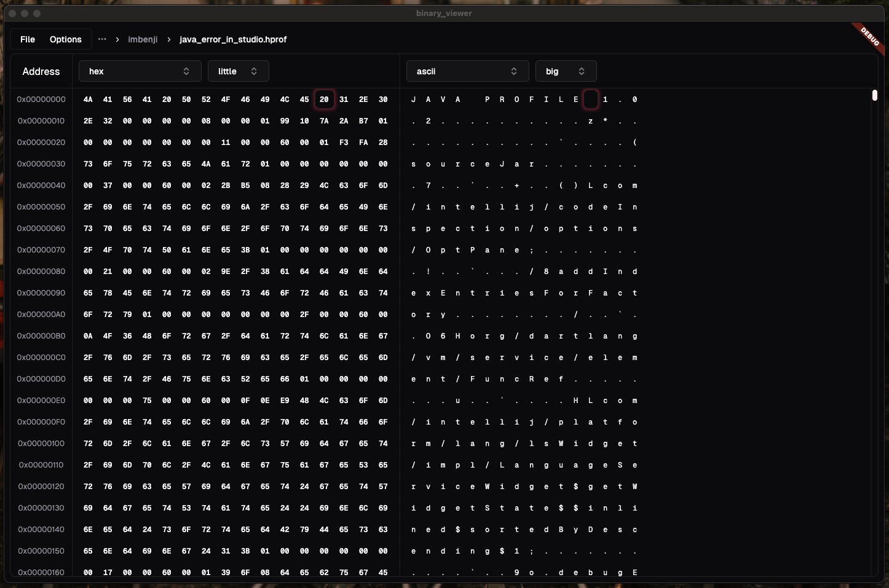
Task: Select the imbenji breadcrumb
Action: [143, 39]
